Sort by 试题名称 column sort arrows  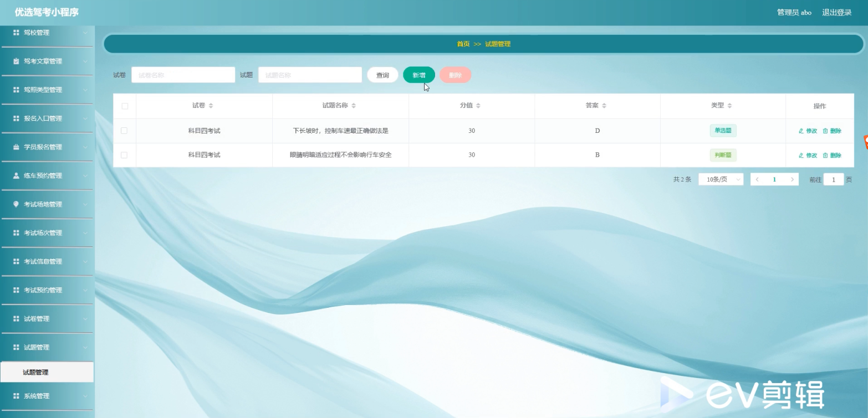coord(354,106)
